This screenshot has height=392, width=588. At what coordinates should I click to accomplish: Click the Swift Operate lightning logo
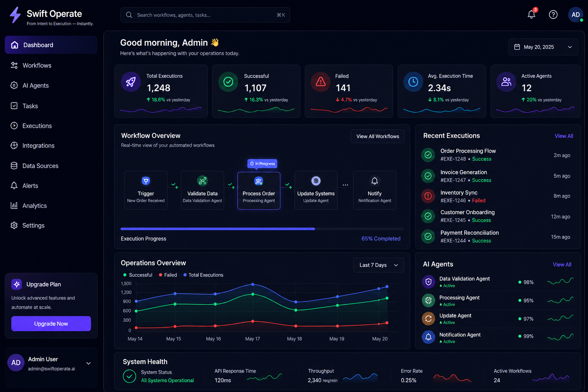point(15,15)
